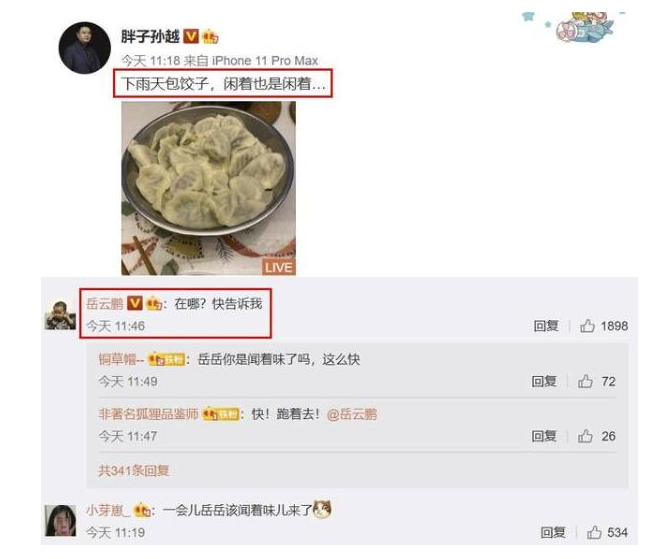Viewport: 660px width, 559px height.
Task: Open the 胖子孙越 username link
Action: 150,37
